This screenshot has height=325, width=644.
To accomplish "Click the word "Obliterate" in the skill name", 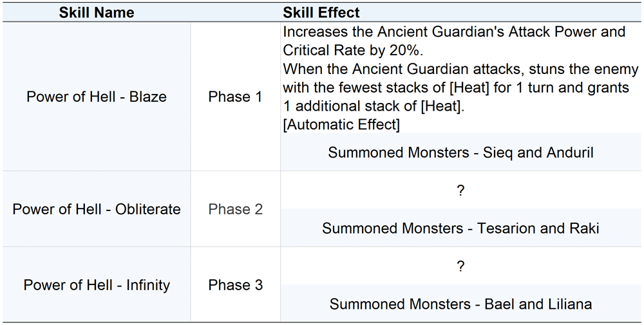I will [x=147, y=209].
